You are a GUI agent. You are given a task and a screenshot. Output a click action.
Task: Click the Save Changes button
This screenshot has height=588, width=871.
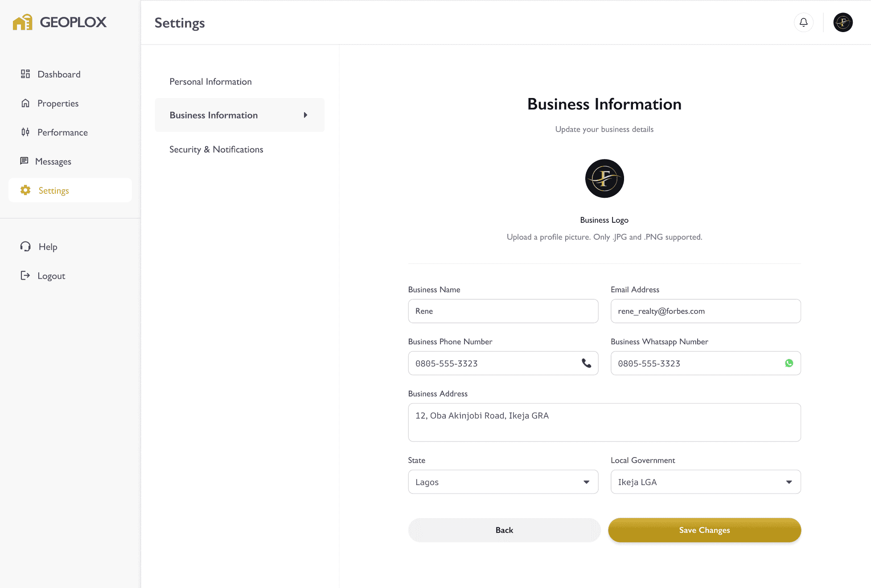(705, 530)
